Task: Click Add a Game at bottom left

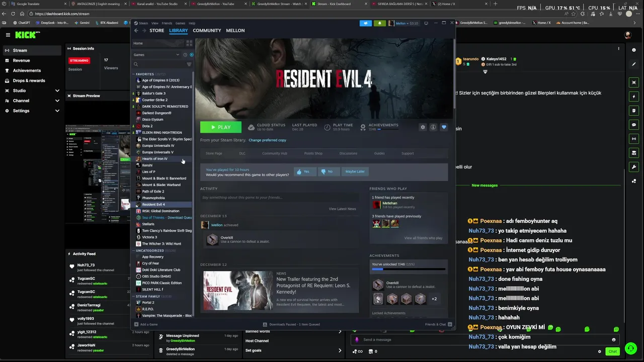Action: pyautogui.click(x=146, y=324)
